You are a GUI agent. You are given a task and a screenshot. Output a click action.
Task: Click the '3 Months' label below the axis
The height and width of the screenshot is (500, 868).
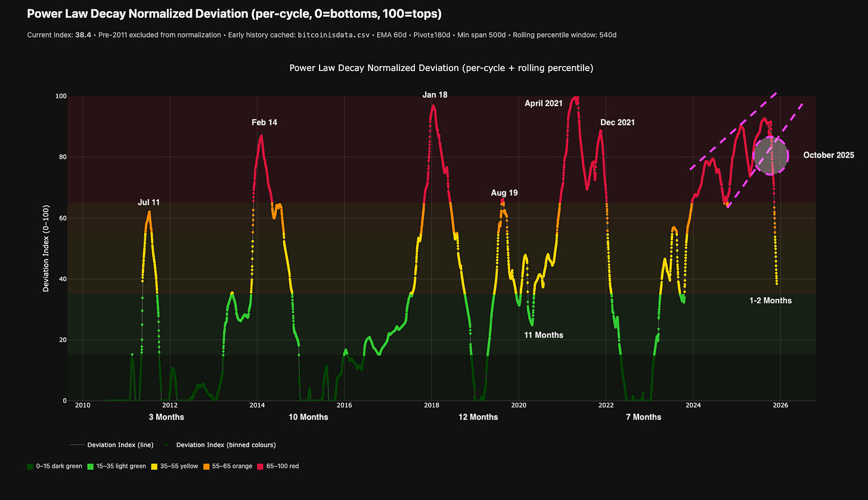[x=166, y=417]
